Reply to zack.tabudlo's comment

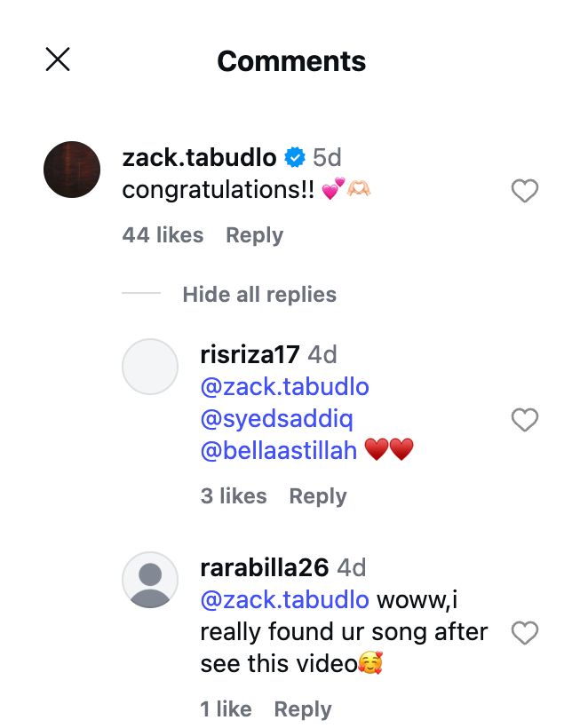pyautogui.click(x=254, y=235)
